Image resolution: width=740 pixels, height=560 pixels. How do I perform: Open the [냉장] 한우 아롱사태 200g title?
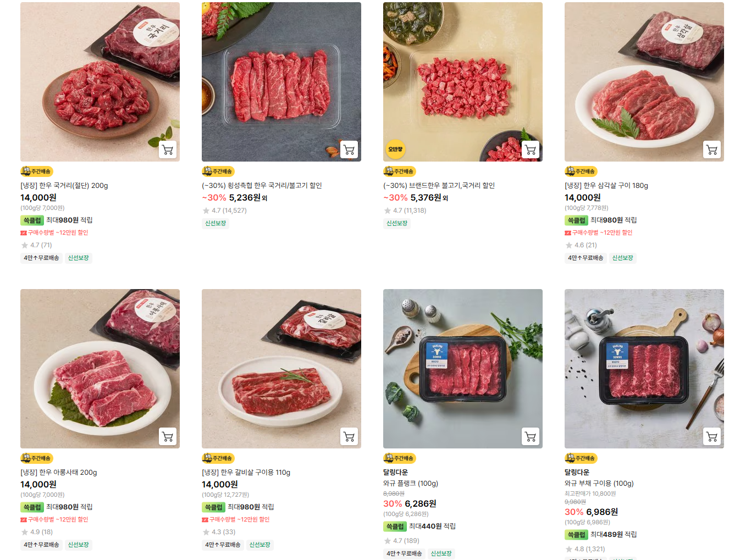pyautogui.click(x=59, y=473)
